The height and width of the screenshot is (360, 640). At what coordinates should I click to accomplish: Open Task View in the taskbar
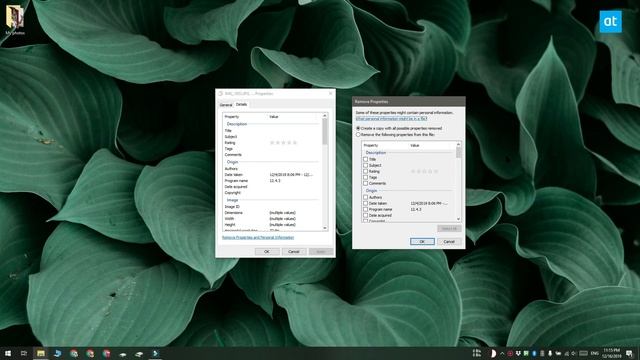24,353
